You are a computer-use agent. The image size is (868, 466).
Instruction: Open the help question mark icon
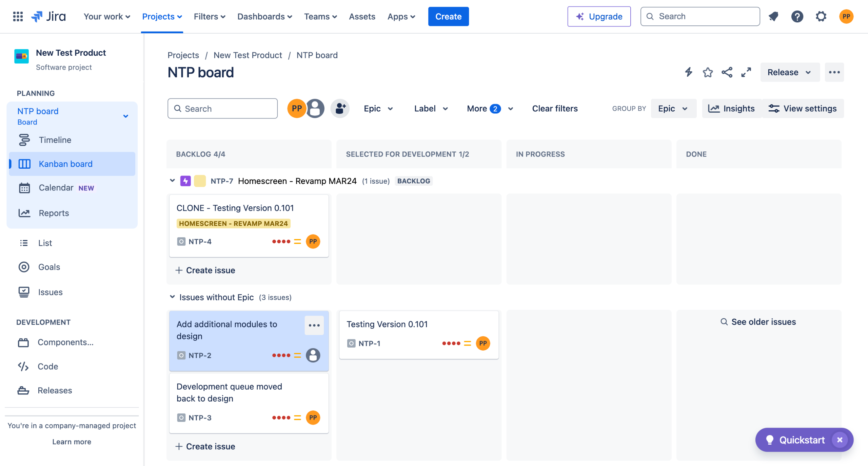pyautogui.click(x=797, y=16)
